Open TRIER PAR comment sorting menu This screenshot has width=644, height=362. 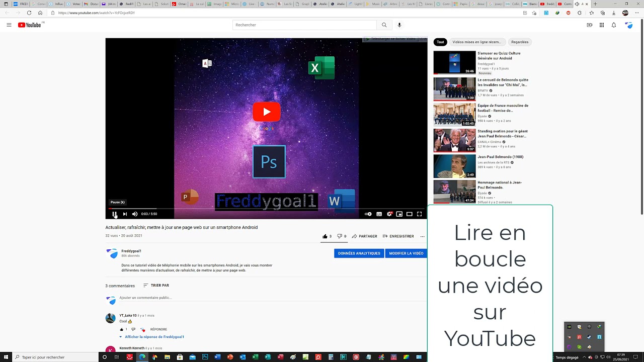(x=156, y=286)
